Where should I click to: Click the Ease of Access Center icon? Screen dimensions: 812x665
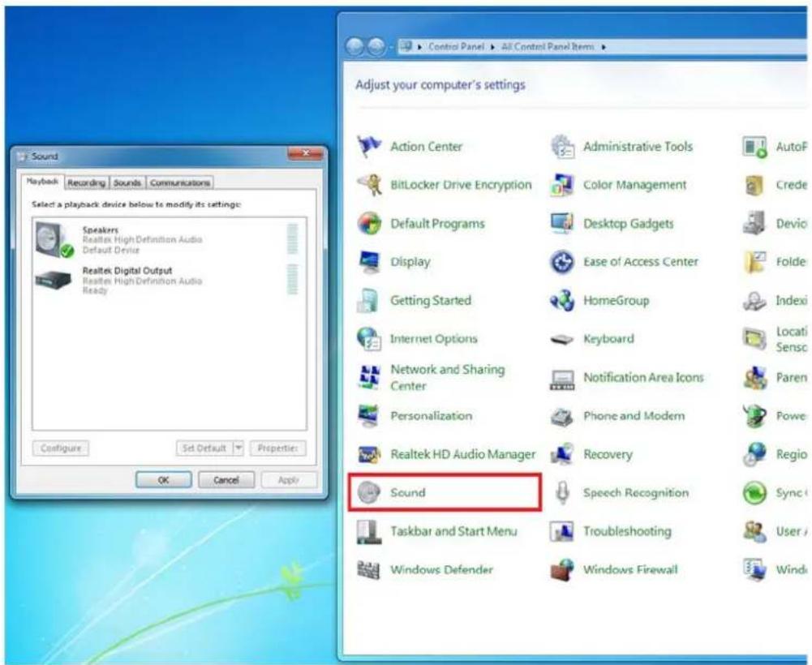coord(562,262)
